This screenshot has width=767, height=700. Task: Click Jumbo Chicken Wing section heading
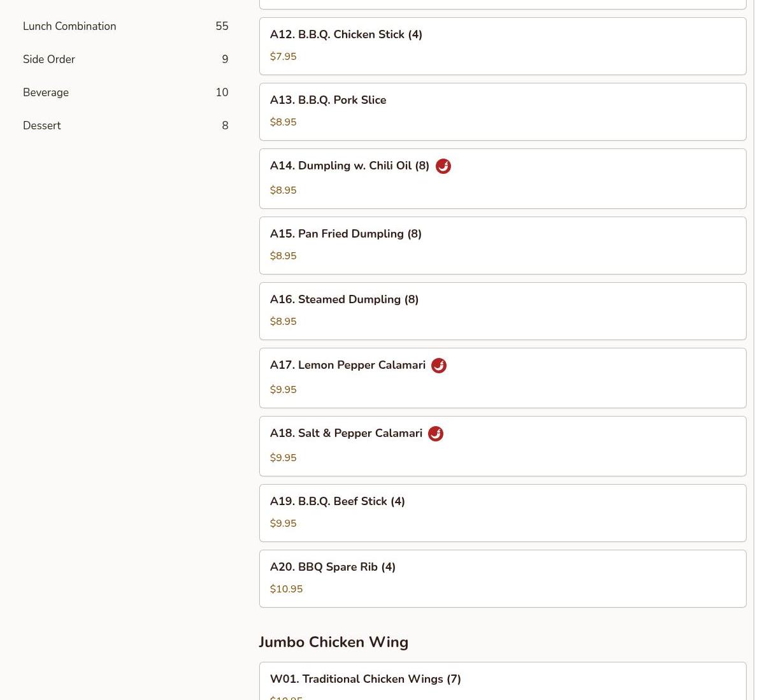pos(333,642)
